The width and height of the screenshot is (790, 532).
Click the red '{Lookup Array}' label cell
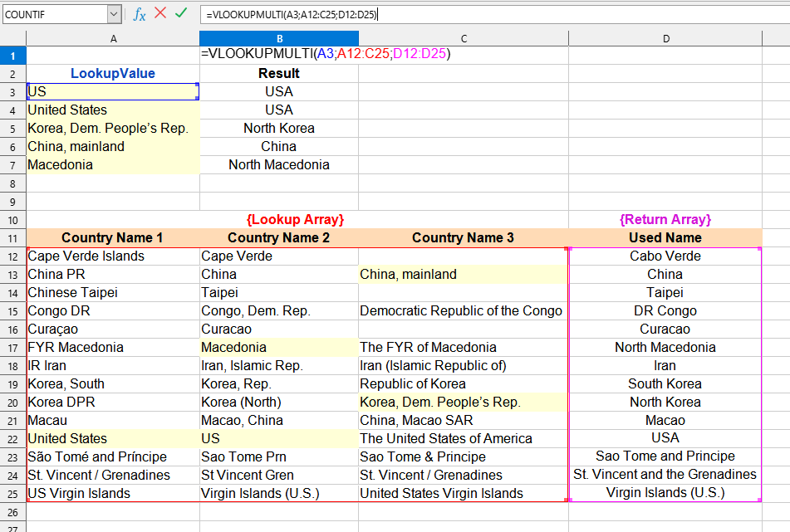tap(296, 220)
